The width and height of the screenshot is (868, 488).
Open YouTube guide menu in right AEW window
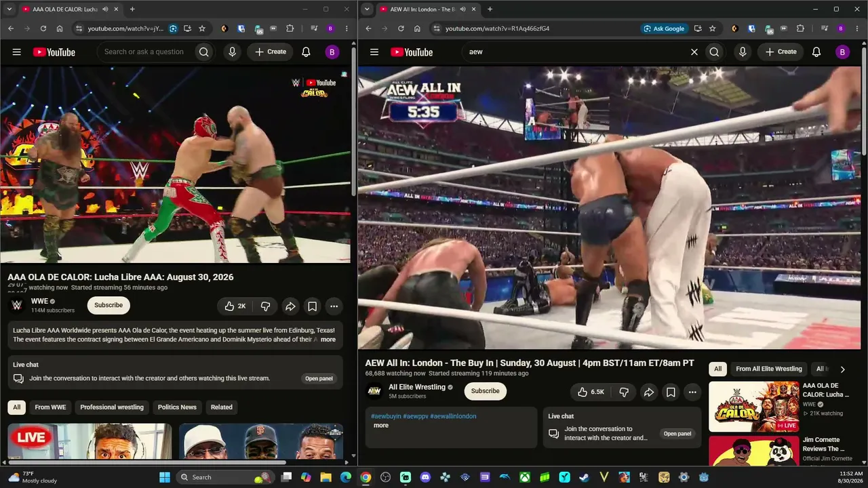(374, 52)
